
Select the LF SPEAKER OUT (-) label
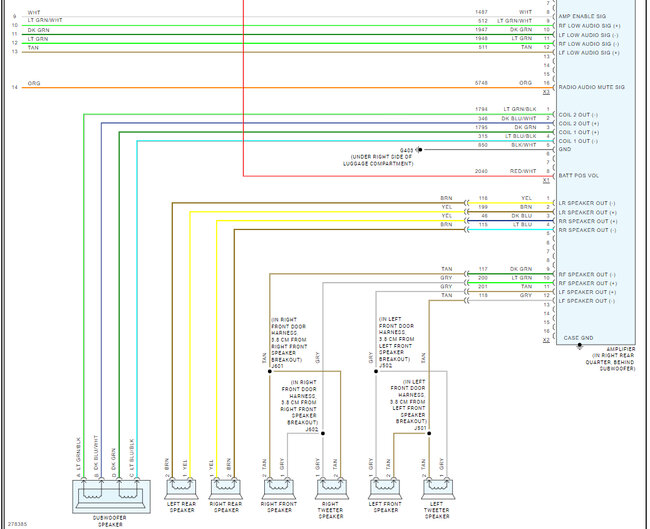pos(587,301)
